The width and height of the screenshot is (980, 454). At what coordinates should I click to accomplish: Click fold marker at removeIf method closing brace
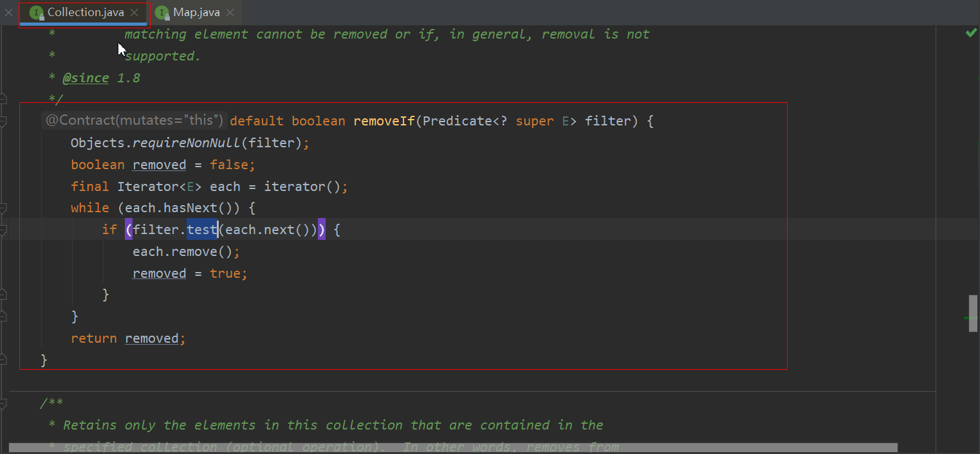[x=3, y=360]
